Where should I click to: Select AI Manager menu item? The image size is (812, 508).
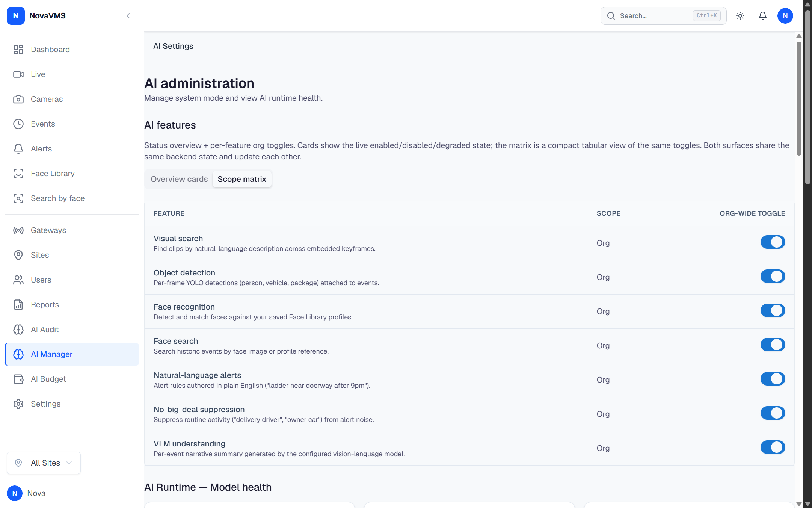tap(72, 354)
